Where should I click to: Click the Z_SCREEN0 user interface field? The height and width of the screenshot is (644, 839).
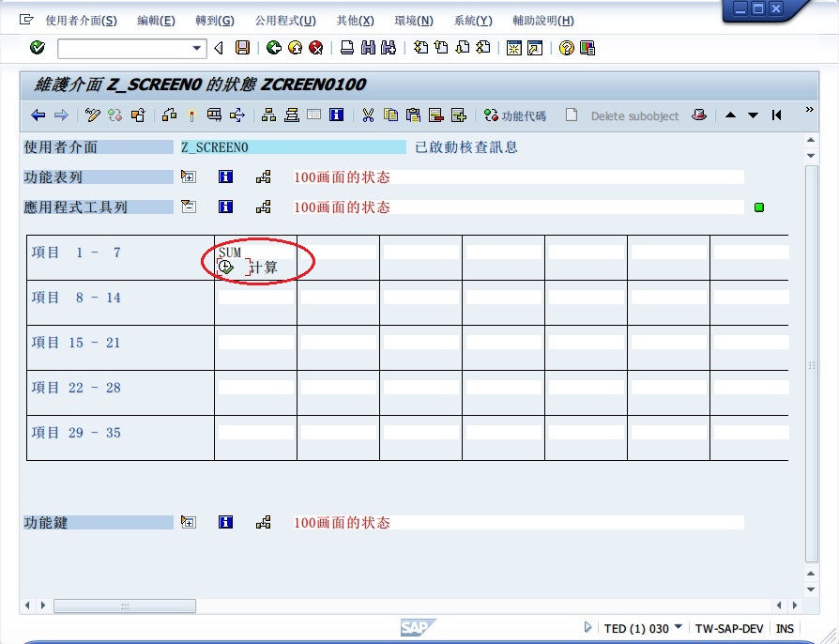pyautogui.click(x=293, y=147)
